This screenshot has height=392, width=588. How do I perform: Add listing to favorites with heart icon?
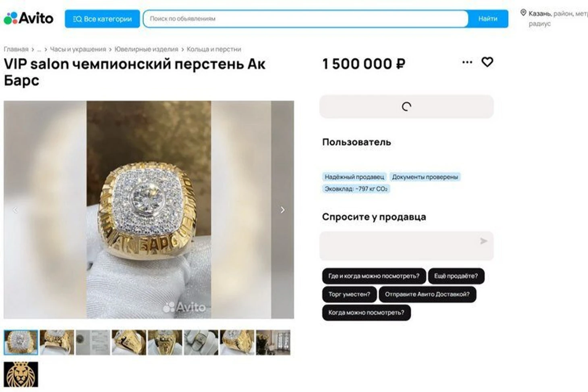pos(487,62)
